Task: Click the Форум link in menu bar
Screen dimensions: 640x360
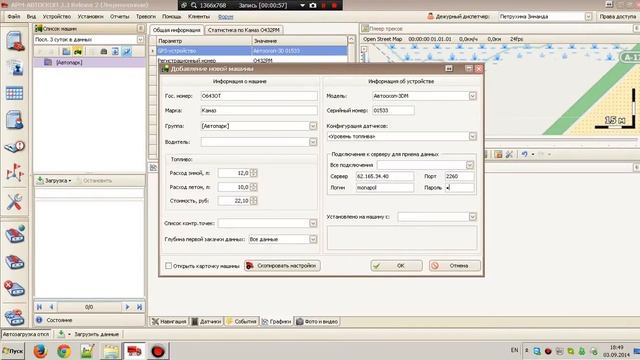Action: 225,17
